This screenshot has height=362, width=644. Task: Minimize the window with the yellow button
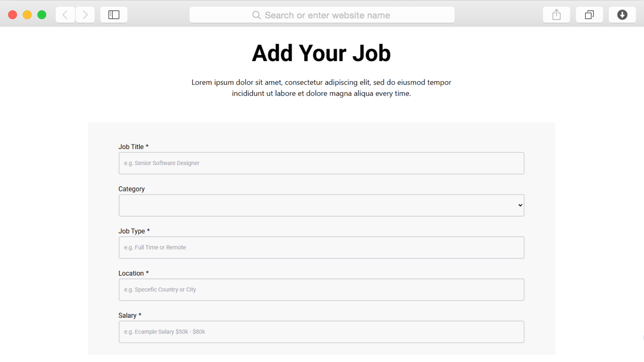click(27, 15)
